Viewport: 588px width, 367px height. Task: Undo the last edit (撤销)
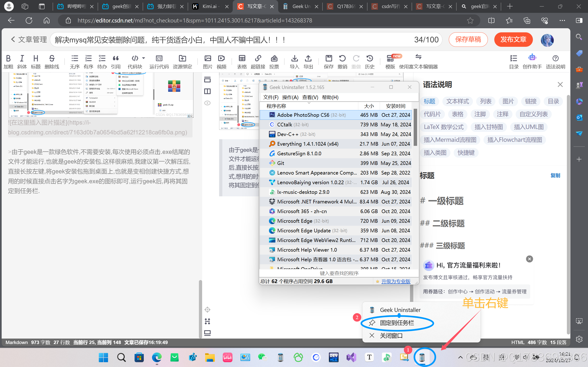tap(342, 61)
